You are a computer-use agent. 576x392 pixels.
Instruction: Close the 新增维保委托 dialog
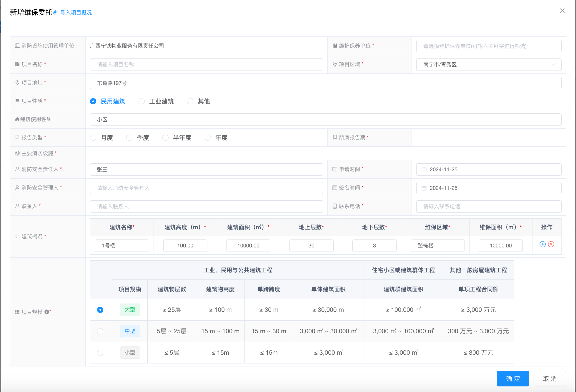[562, 11]
